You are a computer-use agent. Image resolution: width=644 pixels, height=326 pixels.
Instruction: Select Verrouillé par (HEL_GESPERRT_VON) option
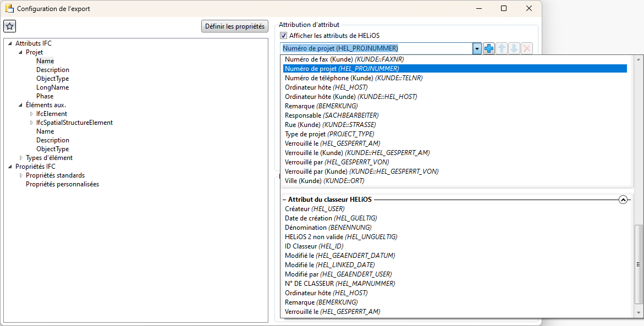pyautogui.click(x=455, y=162)
